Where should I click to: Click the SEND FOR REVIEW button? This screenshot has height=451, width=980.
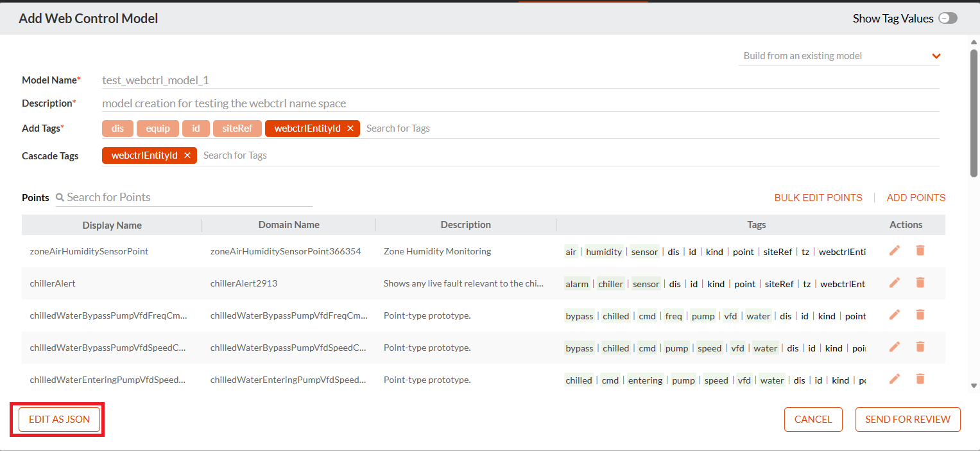(x=907, y=420)
